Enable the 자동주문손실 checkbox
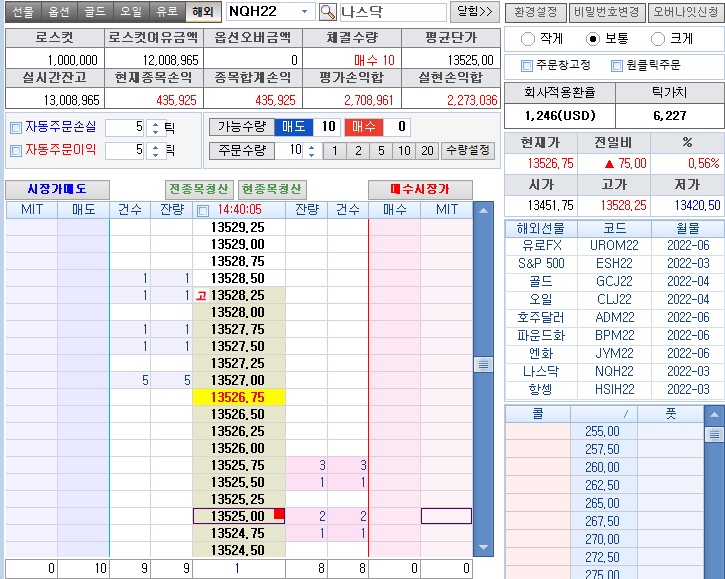725x579 pixels. 15,128
